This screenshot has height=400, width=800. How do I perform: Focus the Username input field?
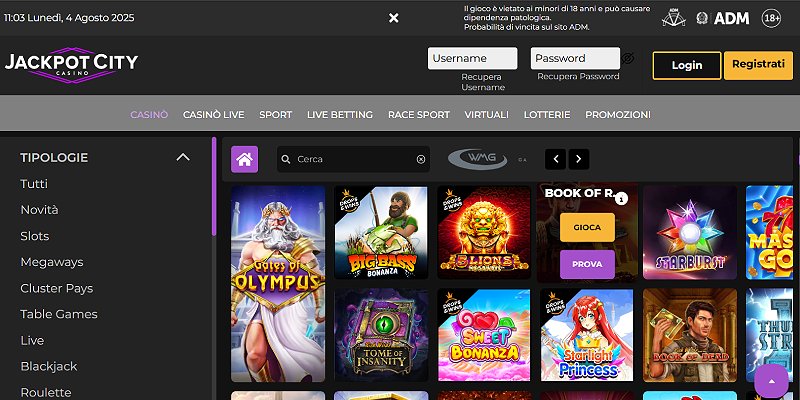(x=472, y=58)
